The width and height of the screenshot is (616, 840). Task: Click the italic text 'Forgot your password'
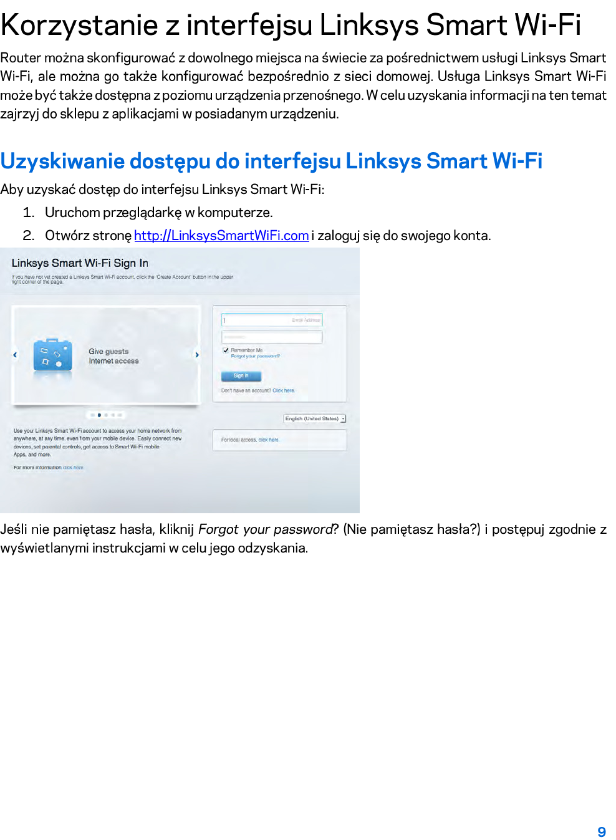click(265, 529)
